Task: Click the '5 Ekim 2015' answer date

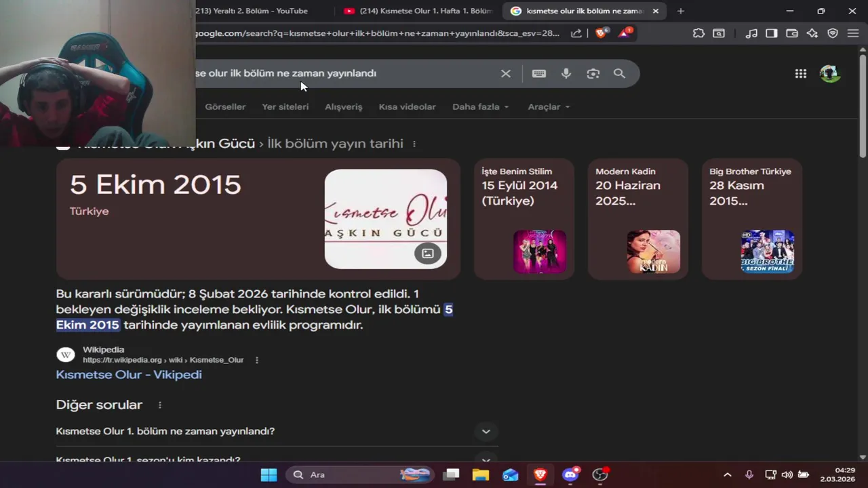Action: (155, 185)
